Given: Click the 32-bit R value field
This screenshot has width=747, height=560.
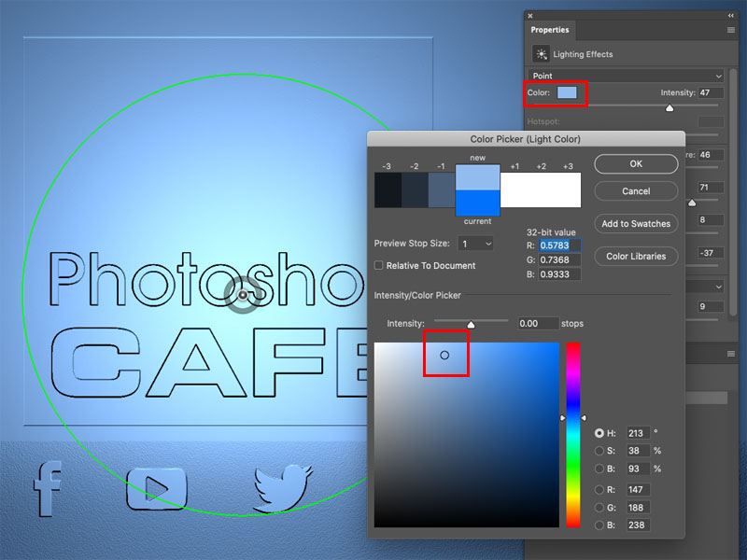Looking at the screenshot, I should (x=559, y=245).
